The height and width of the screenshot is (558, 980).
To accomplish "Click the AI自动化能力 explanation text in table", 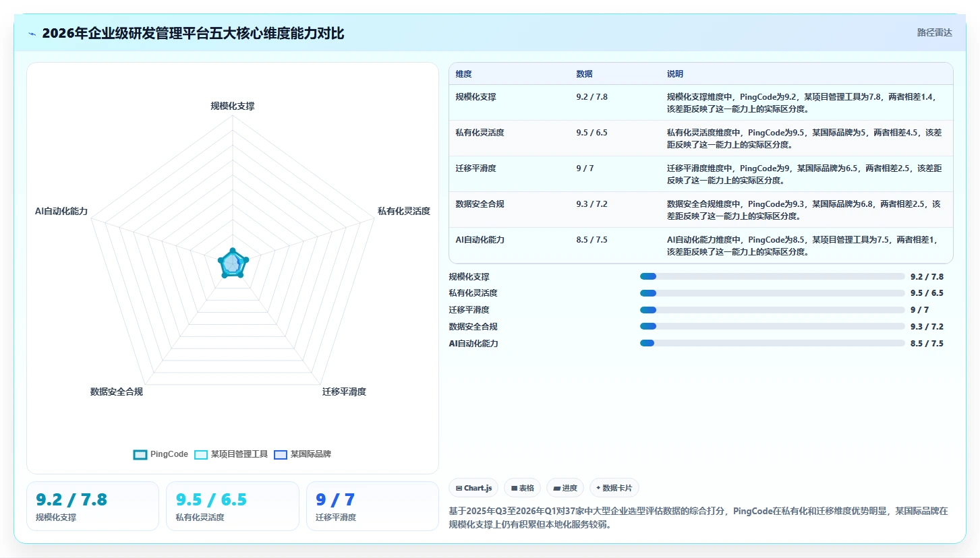I will (x=802, y=246).
